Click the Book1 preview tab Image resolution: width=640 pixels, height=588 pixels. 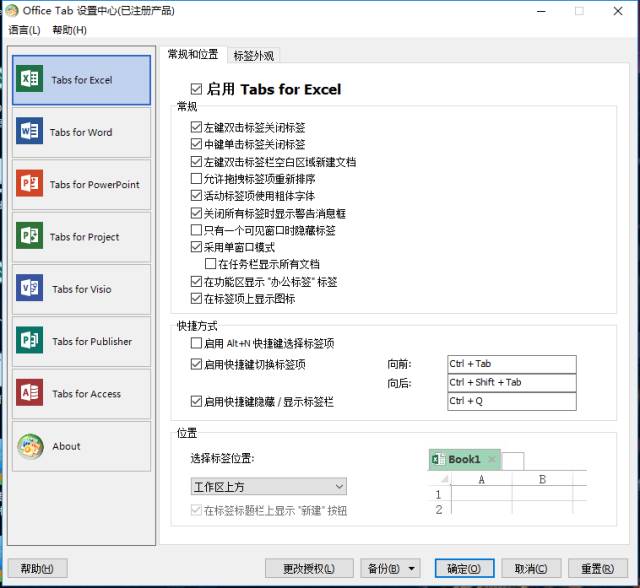pyautogui.click(x=464, y=459)
